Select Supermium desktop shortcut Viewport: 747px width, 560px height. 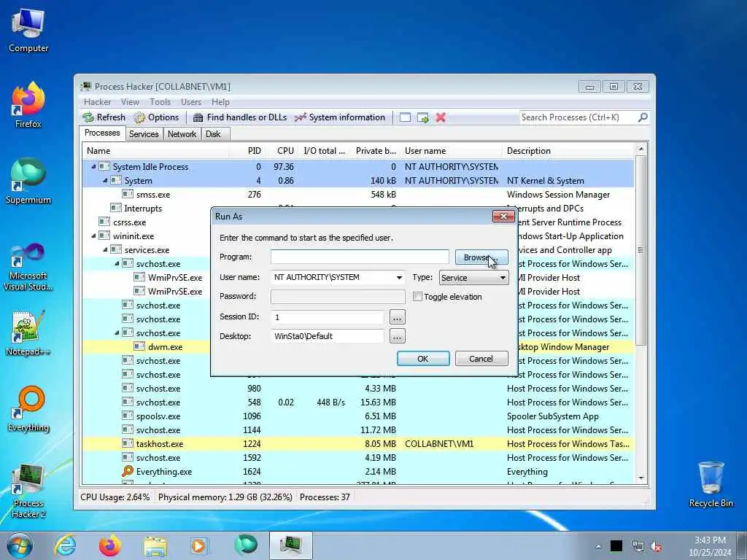pos(28,182)
